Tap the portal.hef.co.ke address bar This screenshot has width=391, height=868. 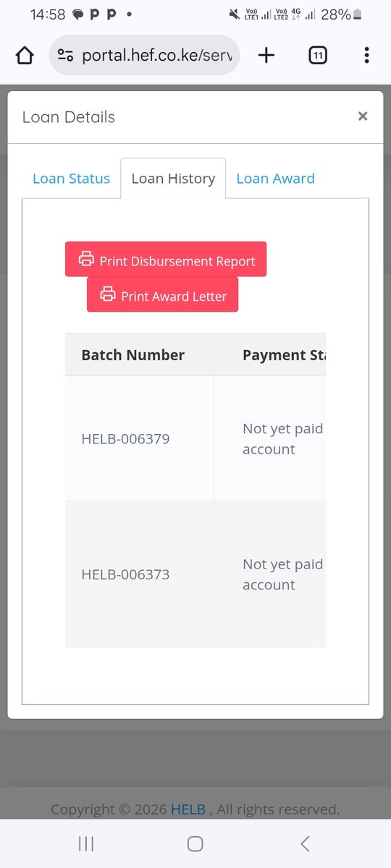pyautogui.click(x=144, y=55)
